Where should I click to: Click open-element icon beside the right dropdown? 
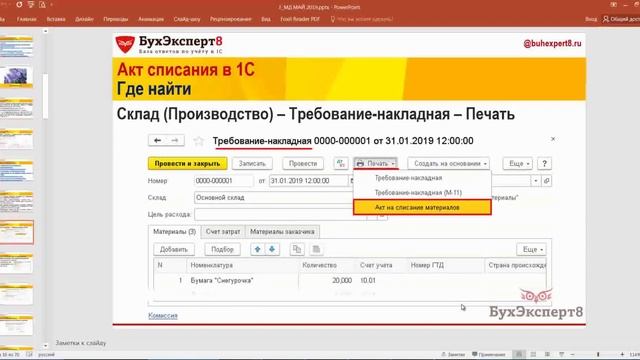tap(547, 181)
